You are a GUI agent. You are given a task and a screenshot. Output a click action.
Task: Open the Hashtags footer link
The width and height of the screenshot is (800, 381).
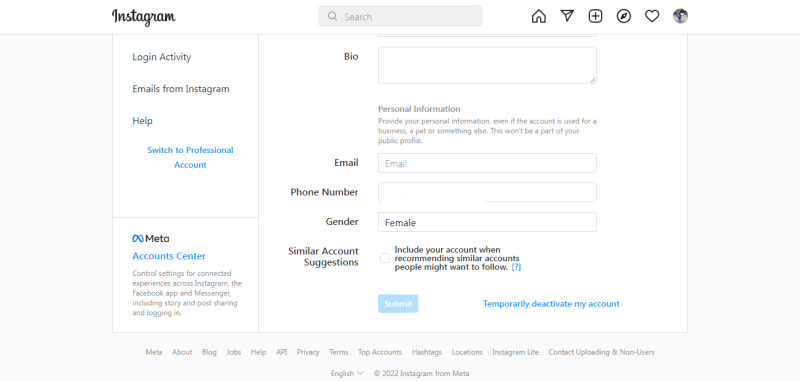pos(427,352)
